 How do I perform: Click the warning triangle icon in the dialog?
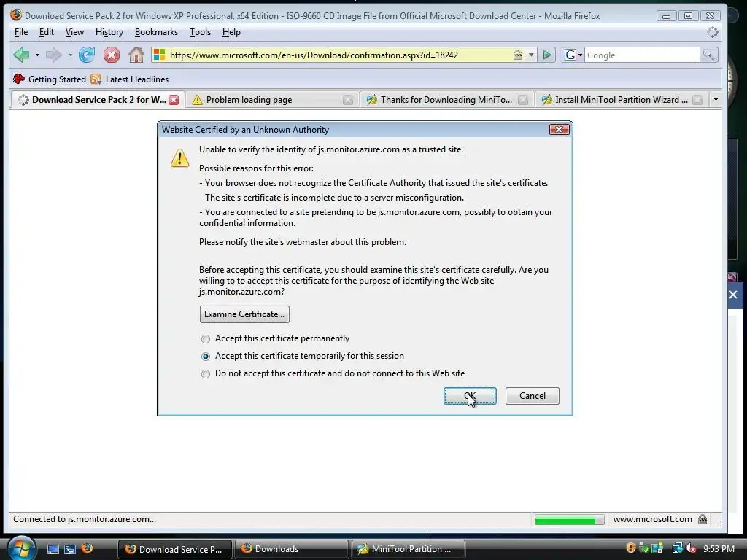[179, 157]
